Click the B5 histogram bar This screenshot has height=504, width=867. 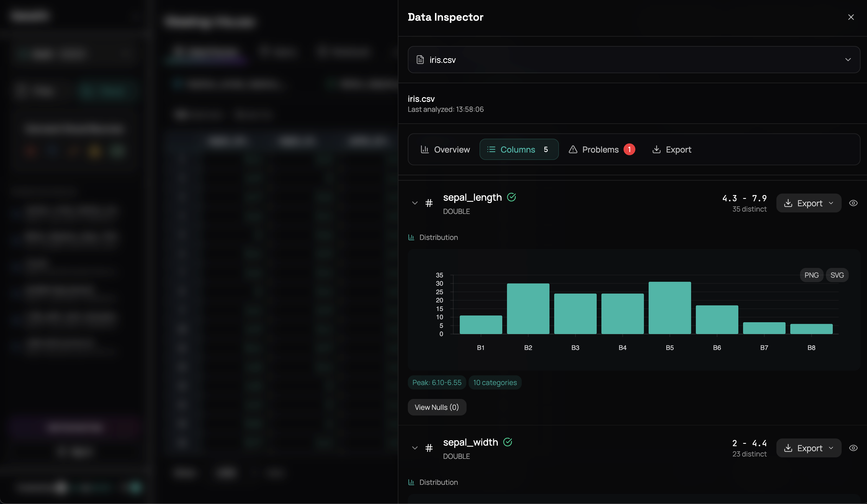click(669, 308)
